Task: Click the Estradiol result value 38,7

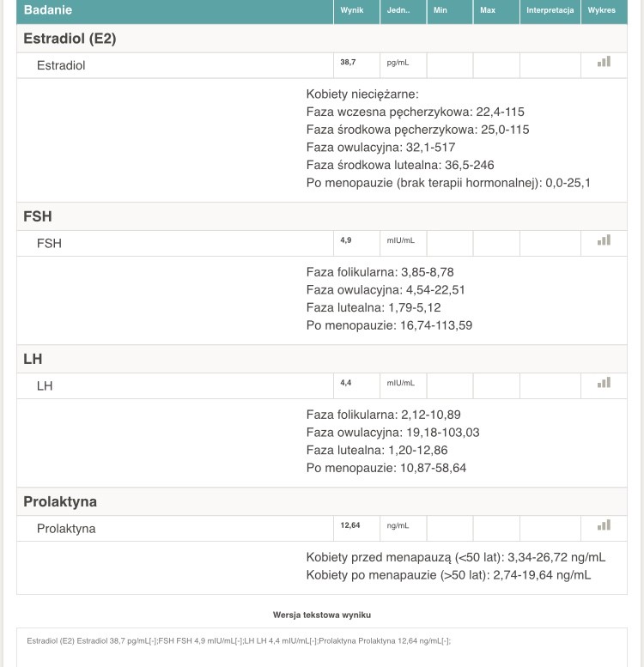Action: point(347,63)
